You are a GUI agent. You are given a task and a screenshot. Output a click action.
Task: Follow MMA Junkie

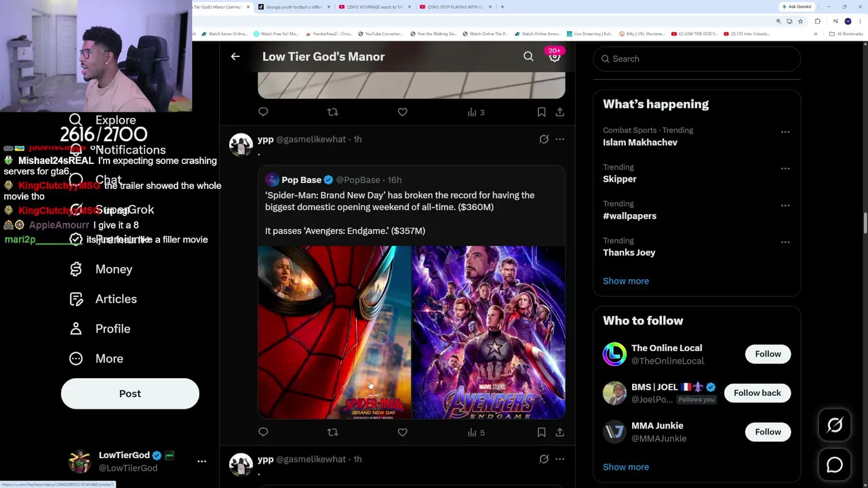pyautogui.click(x=768, y=432)
